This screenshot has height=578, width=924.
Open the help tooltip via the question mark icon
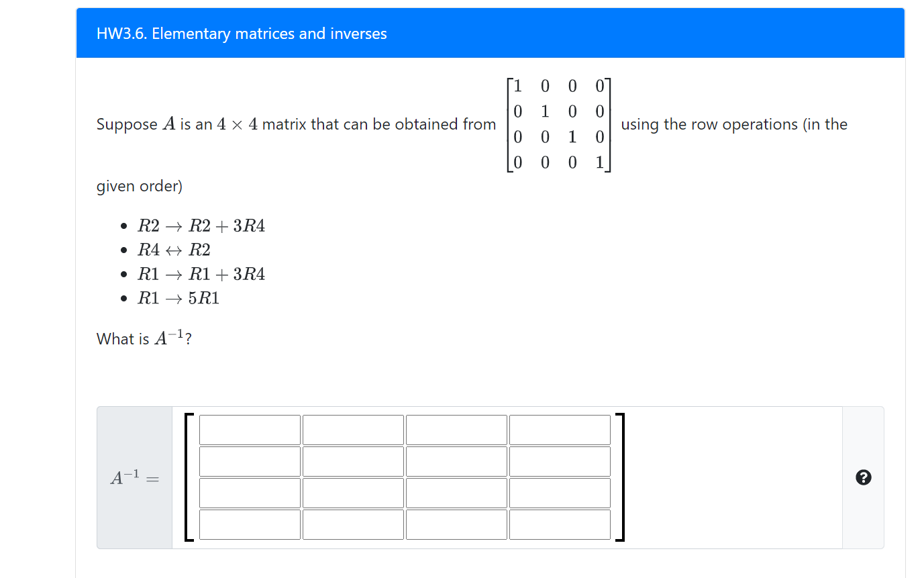pos(864,477)
